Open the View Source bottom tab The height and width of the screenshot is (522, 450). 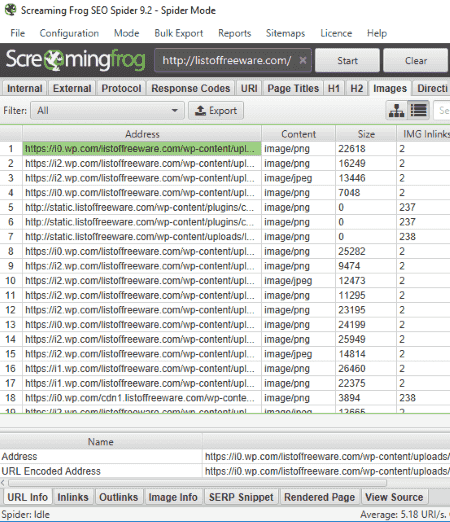pos(394,497)
